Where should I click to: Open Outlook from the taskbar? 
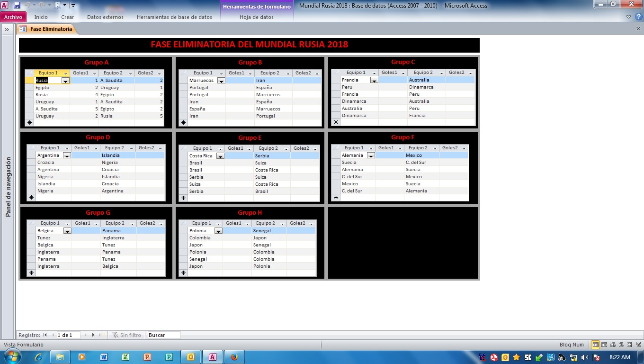coord(191,357)
